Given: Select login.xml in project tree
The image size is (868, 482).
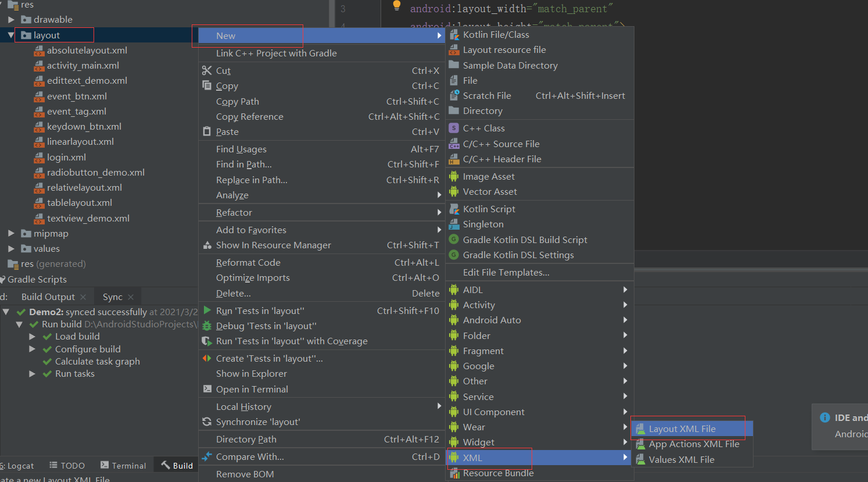Looking at the screenshot, I should click(x=66, y=158).
